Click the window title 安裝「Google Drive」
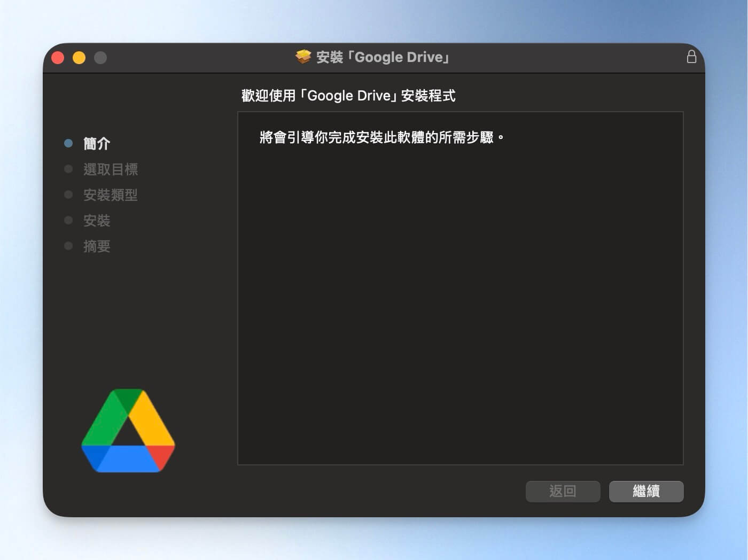 383,57
